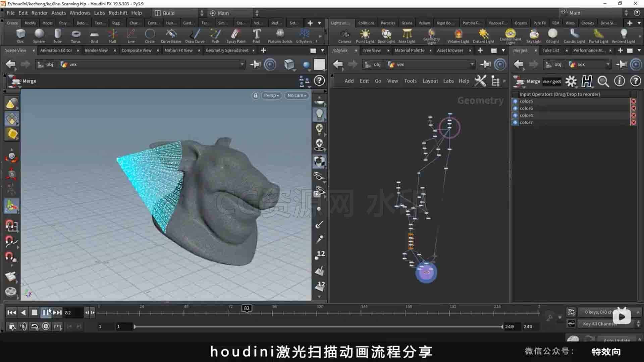Click the Font shelf tool
Image resolution: width=644 pixels, height=362 pixels.
click(x=257, y=36)
